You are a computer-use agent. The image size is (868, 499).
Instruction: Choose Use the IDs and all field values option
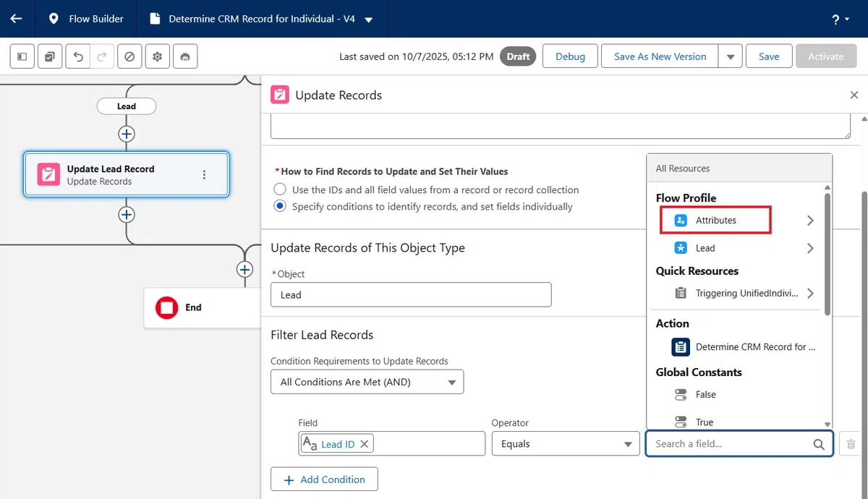280,189
